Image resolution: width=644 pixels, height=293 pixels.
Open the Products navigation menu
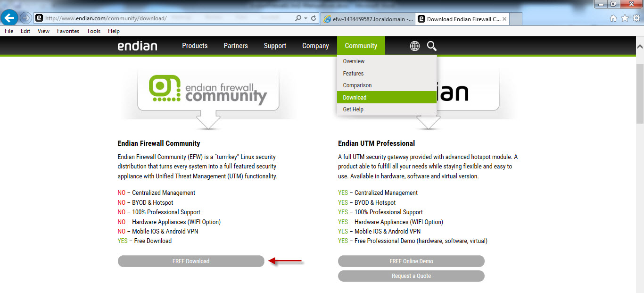pyautogui.click(x=195, y=46)
